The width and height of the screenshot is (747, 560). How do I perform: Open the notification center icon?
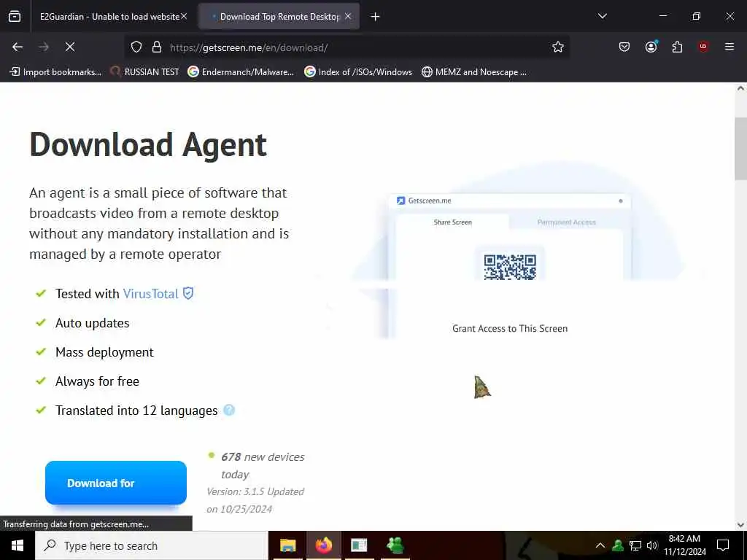point(723,545)
